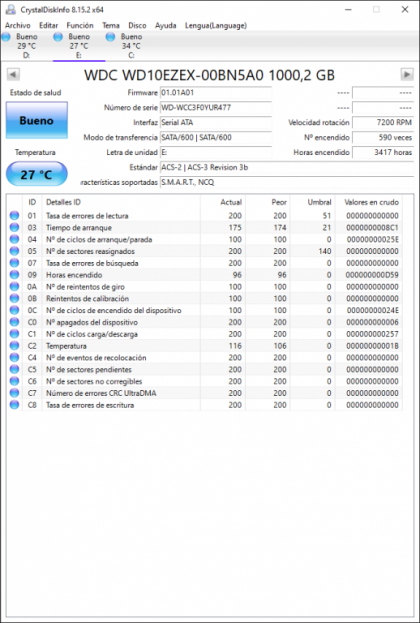Click status icon for Nº de sectores no corregibles
The width and height of the screenshot is (420, 623).
pyautogui.click(x=14, y=381)
